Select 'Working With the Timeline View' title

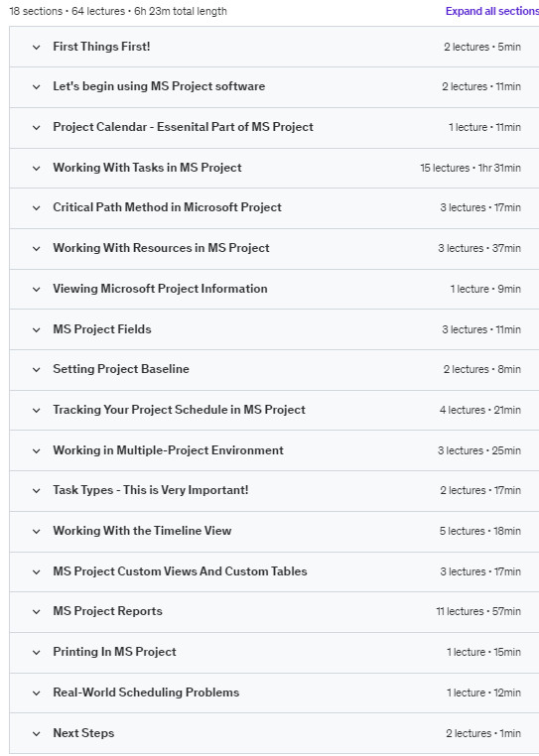142,531
